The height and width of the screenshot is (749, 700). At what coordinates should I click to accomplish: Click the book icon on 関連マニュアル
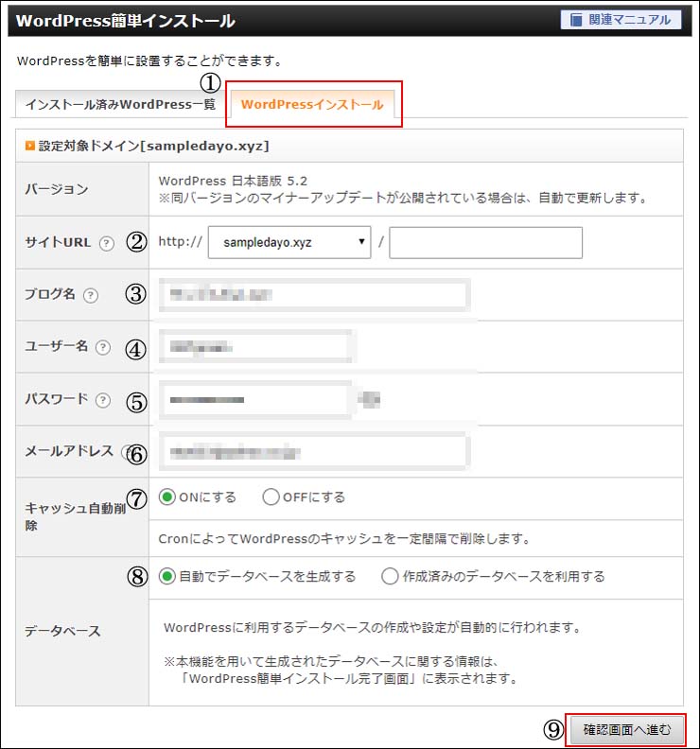[x=577, y=20]
